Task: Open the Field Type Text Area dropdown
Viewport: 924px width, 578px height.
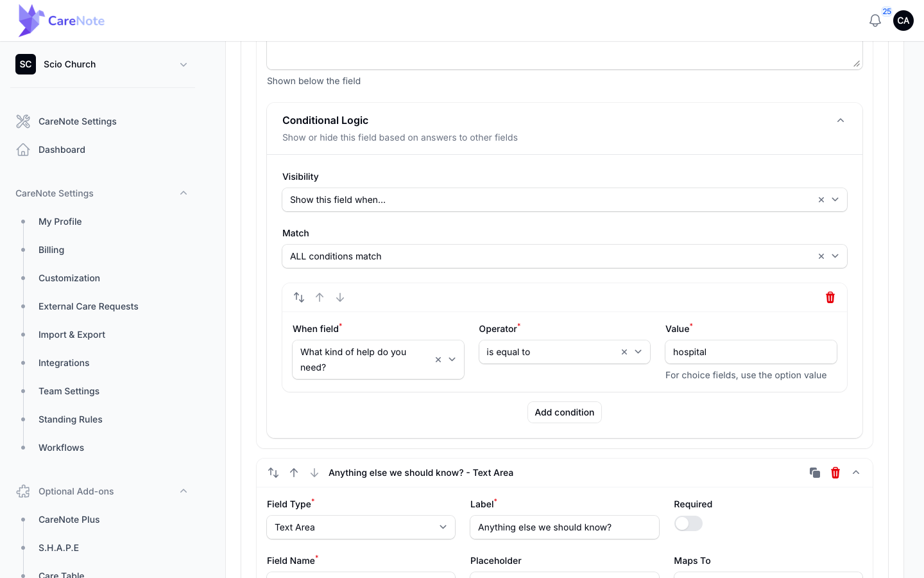Action: 361,527
